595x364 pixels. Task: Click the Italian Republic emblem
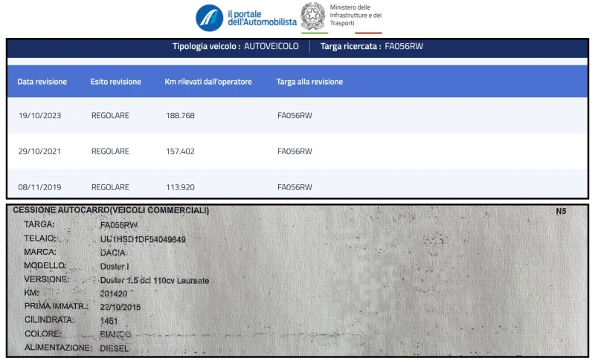(x=313, y=16)
